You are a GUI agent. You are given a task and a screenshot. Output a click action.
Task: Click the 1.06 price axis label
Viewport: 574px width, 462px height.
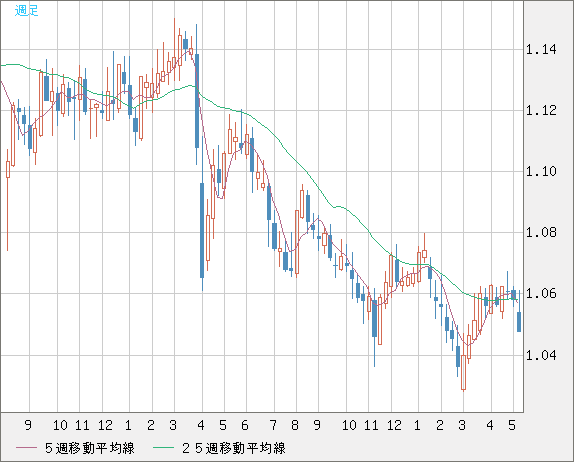pos(541,294)
